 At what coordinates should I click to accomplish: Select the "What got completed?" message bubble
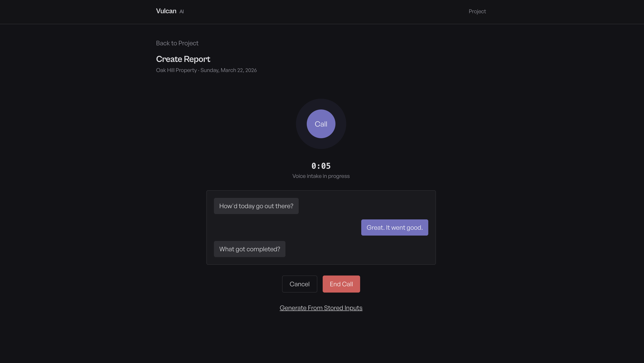(x=250, y=249)
